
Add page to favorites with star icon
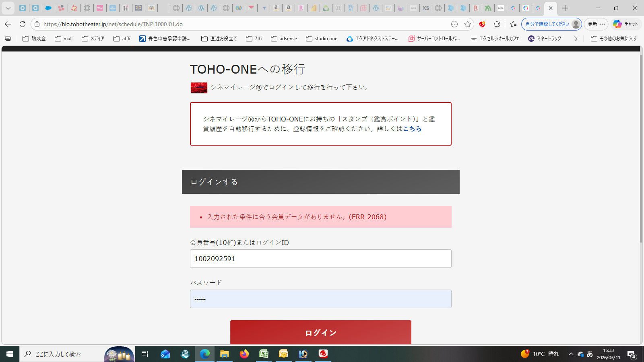[467, 24]
